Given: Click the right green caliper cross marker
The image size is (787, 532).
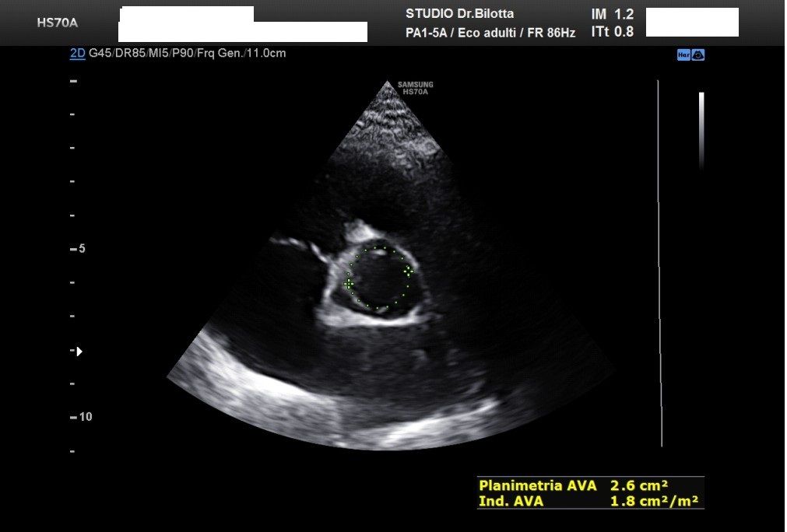Looking at the screenshot, I should coord(408,271).
